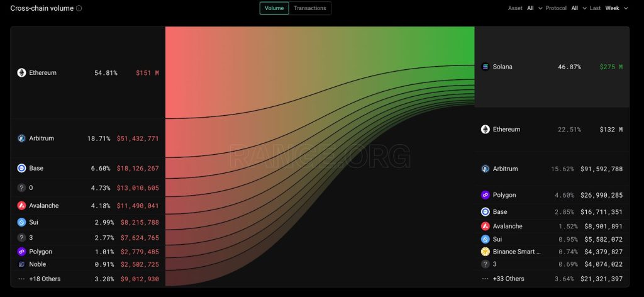Click the Polygon icon in destination list
Image resolution: width=644 pixels, height=297 pixels.
pyautogui.click(x=485, y=194)
